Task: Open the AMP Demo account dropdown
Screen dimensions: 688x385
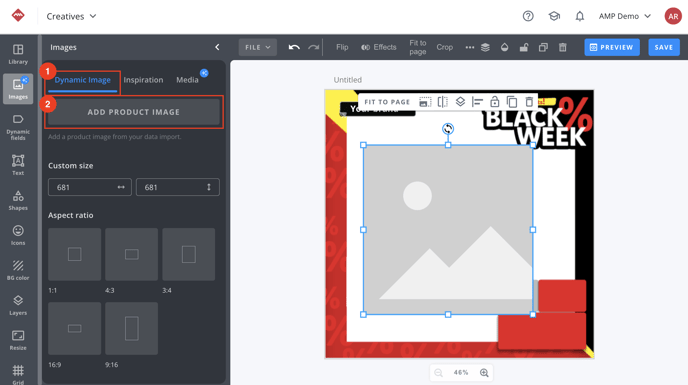Action: click(625, 16)
